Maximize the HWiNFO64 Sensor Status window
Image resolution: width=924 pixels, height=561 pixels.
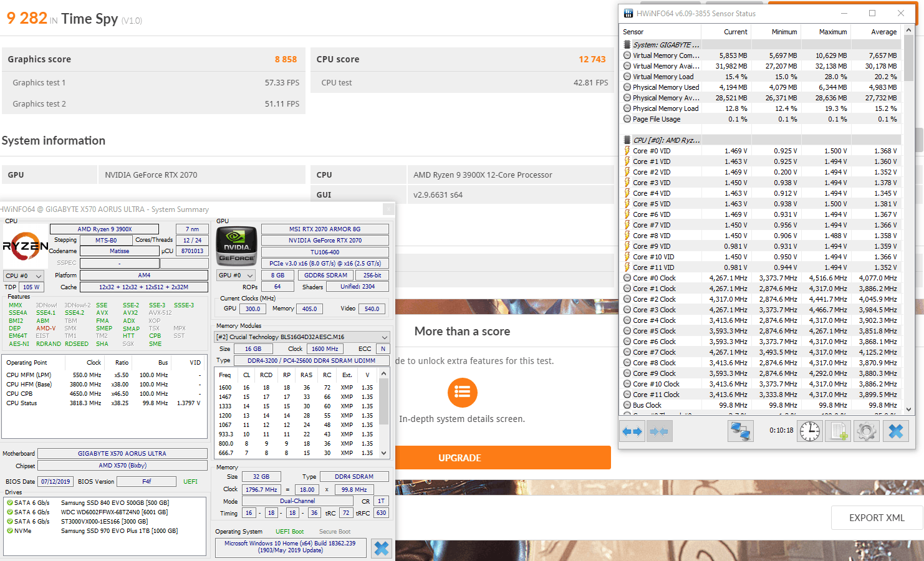pos(872,13)
